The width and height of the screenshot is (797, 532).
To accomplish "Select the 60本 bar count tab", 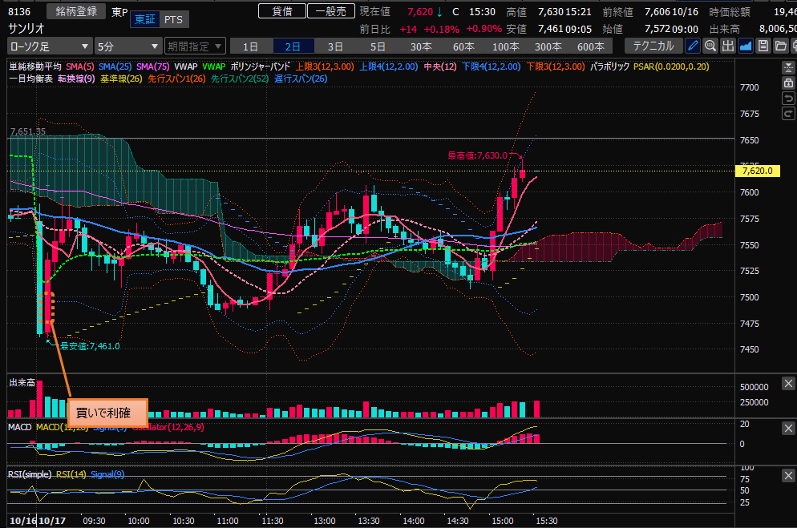I will [x=463, y=46].
